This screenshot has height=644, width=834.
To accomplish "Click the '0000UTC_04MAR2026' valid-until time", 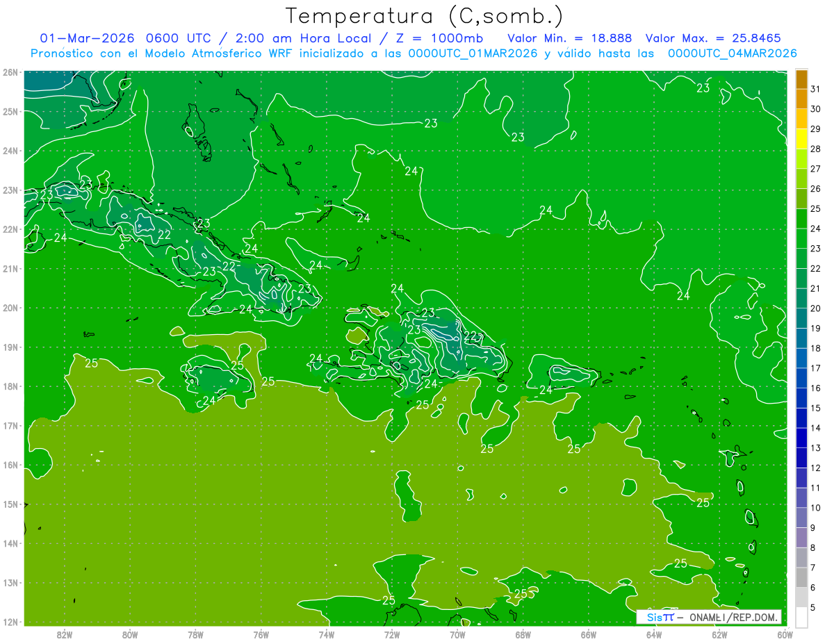I will tap(732, 53).
